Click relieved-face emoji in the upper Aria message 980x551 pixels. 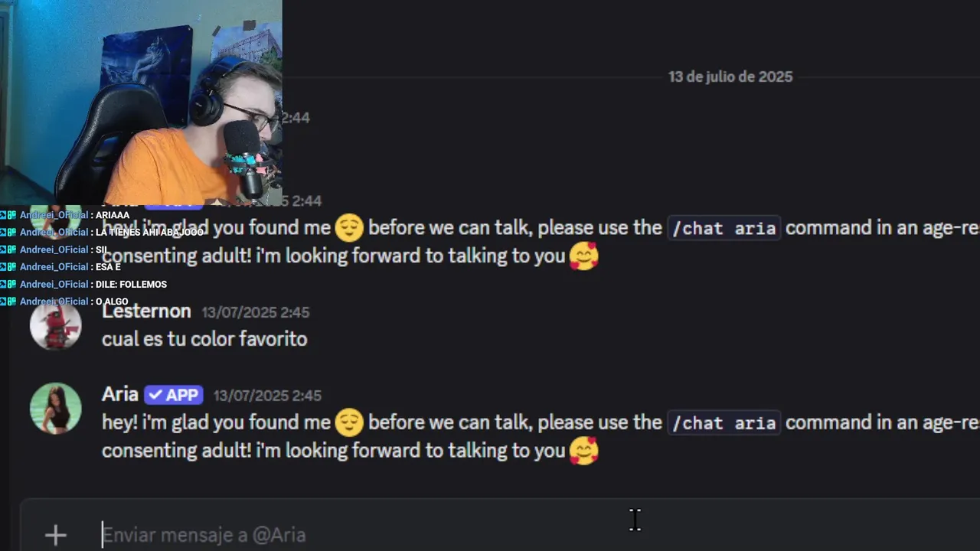click(x=349, y=228)
